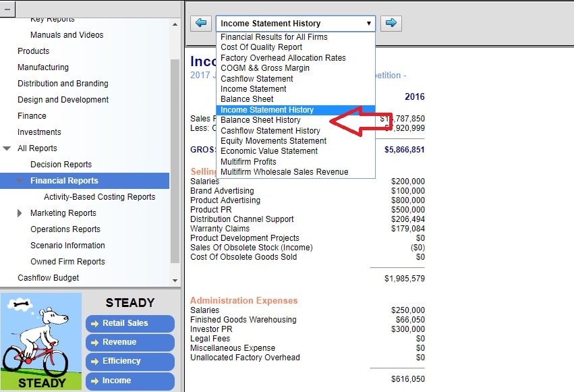The width and height of the screenshot is (574, 392).
Task: Select Economic Value Statement option
Action: click(269, 151)
